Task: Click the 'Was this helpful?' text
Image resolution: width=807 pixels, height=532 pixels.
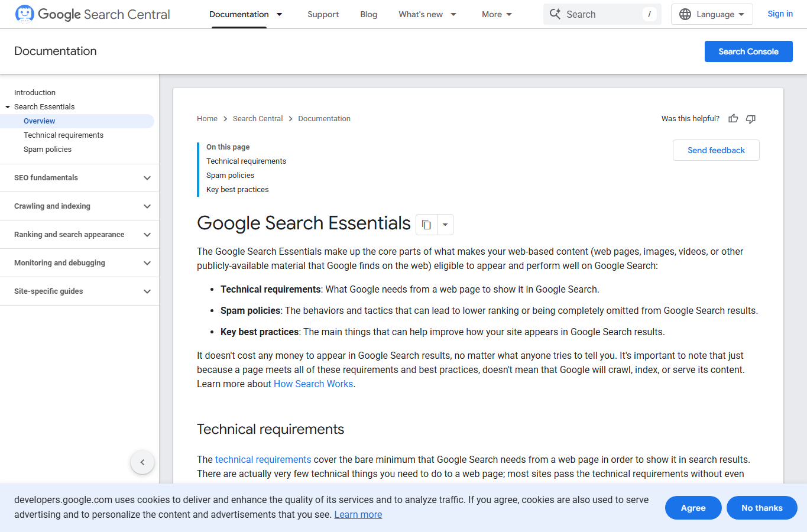Action: click(x=691, y=119)
